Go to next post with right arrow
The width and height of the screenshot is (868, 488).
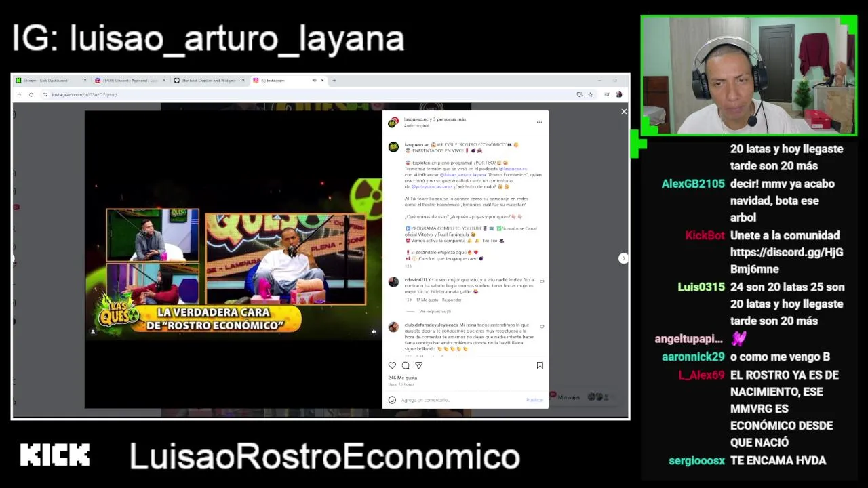coord(623,258)
